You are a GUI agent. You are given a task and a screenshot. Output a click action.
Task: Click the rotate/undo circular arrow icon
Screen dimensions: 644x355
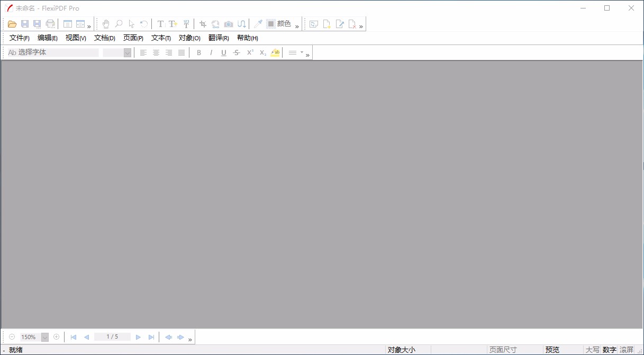[144, 24]
